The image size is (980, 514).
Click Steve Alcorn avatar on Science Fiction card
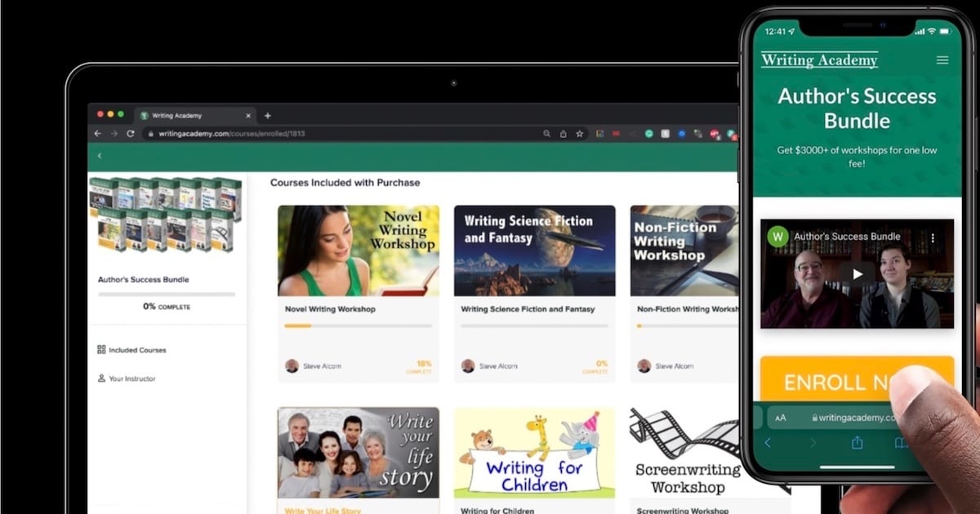(468, 366)
